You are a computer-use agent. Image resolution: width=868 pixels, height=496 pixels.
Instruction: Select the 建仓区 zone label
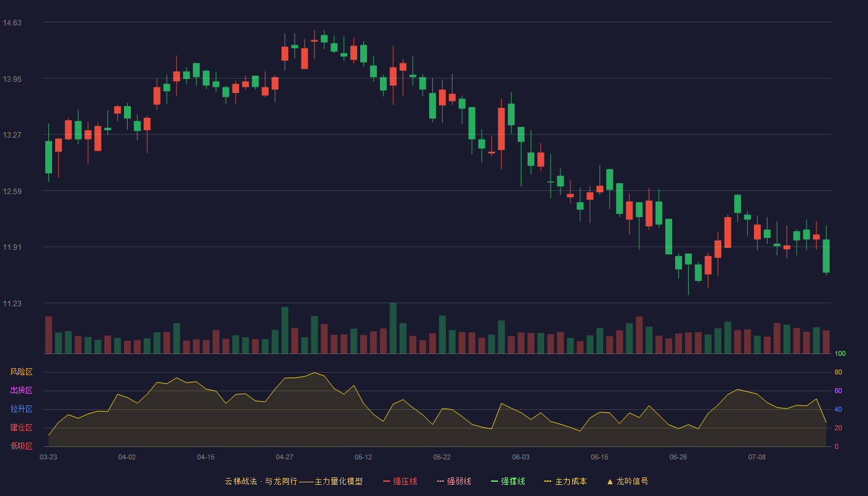tap(21, 428)
